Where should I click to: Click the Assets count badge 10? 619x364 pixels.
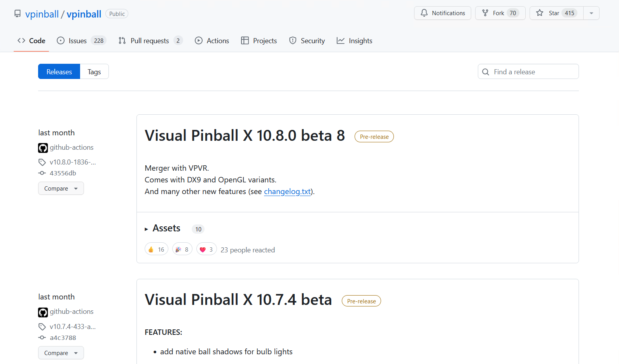click(x=198, y=229)
